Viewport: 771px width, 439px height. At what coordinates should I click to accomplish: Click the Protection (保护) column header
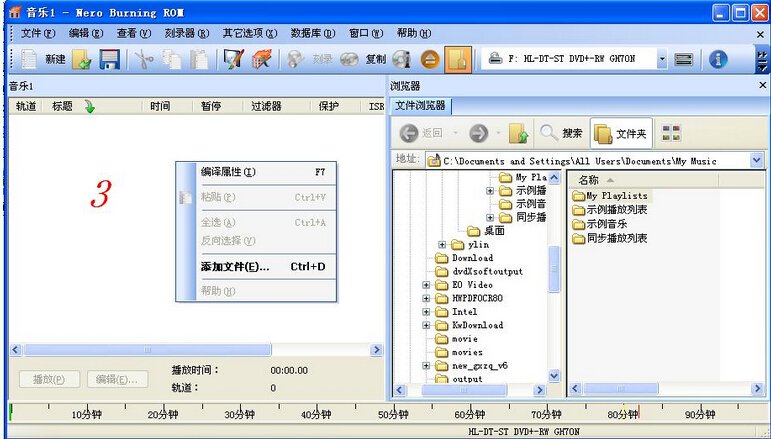(x=336, y=106)
